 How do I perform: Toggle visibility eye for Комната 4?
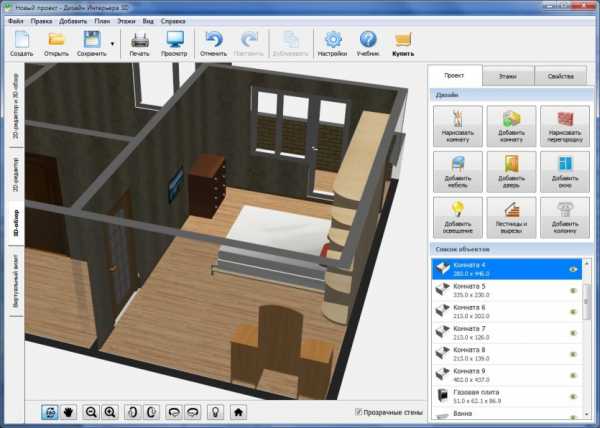574,269
